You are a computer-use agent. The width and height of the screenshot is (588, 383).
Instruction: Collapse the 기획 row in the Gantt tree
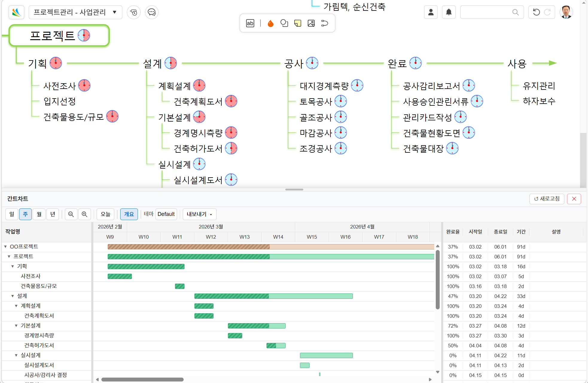coord(12,266)
